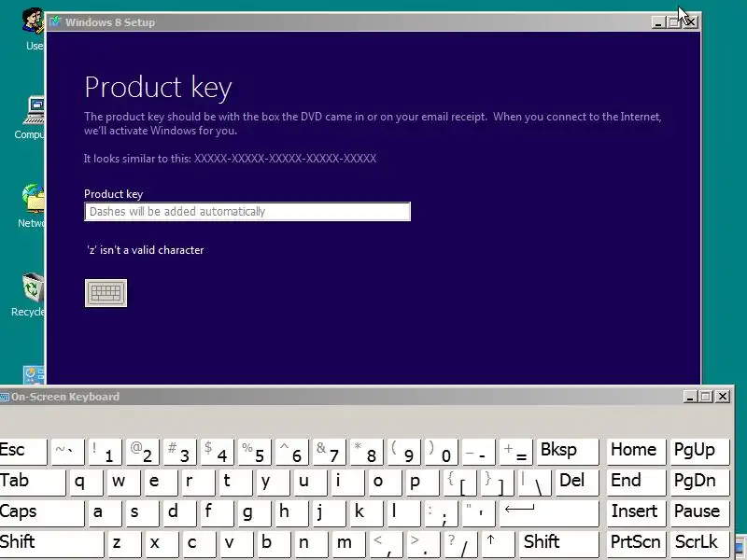Click the t key
This screenshot has width=747, height=560.
236,482
